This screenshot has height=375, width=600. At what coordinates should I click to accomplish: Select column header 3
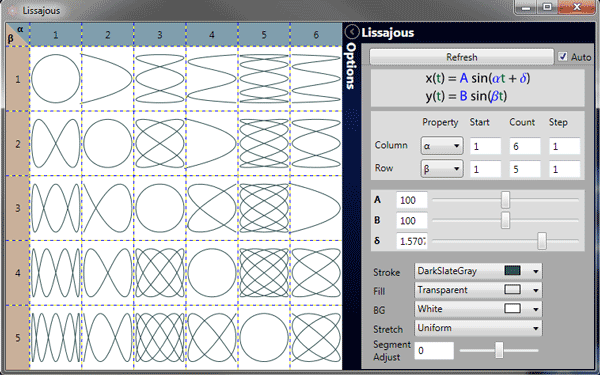tap(160, 34)
